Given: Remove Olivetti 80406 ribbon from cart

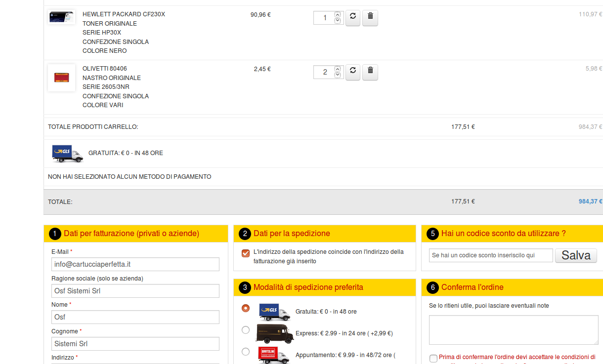Looking at the screenshot, I should pyautogui.click(x=370, y=72).
